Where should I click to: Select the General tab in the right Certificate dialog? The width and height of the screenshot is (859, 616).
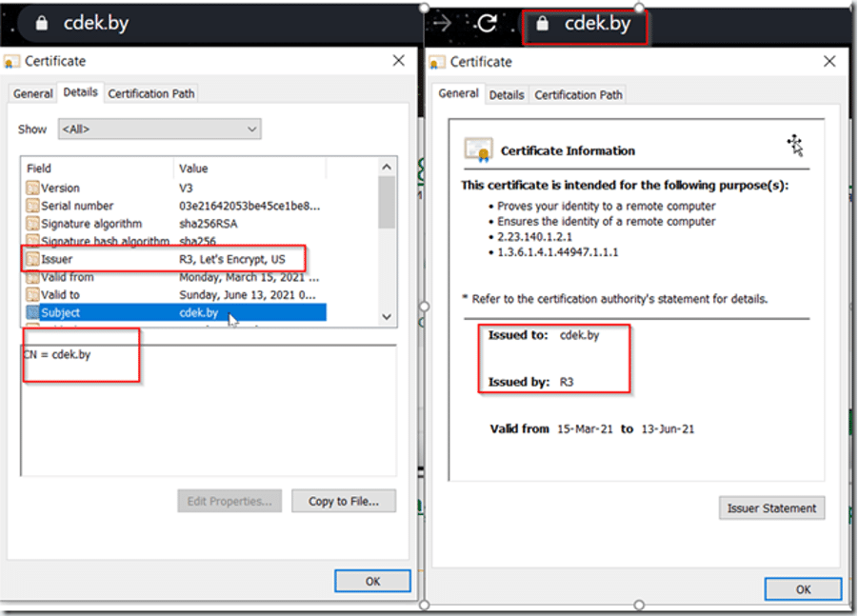(458, 93)
